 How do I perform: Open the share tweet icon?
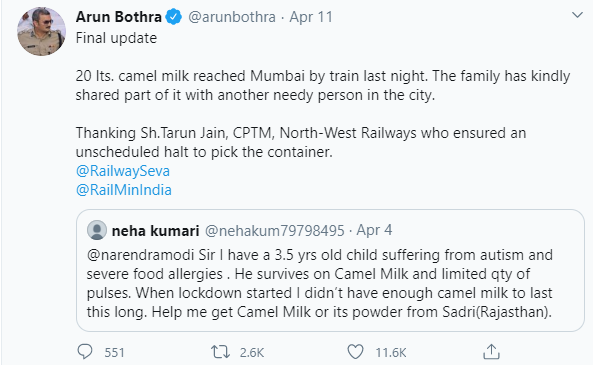(x=491, y=351)
